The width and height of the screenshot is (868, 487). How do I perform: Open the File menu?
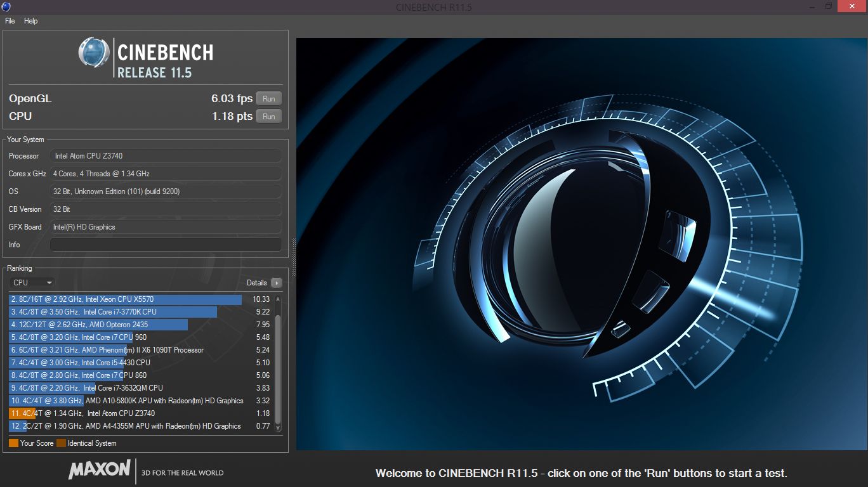10,21
